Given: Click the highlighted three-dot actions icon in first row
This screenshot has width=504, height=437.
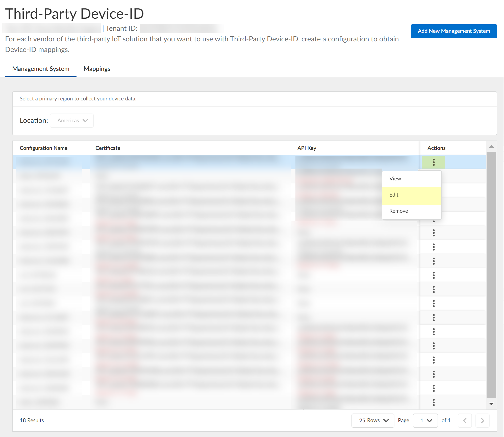Looking at the screenshot, I should [x=434, y=162].
